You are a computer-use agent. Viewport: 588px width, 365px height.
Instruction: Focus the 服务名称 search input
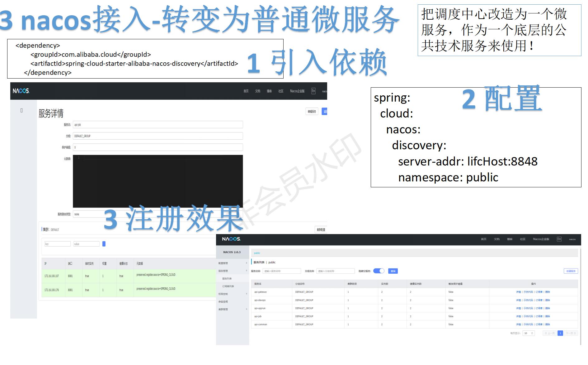pyautogui.click(x=282, y=271)
